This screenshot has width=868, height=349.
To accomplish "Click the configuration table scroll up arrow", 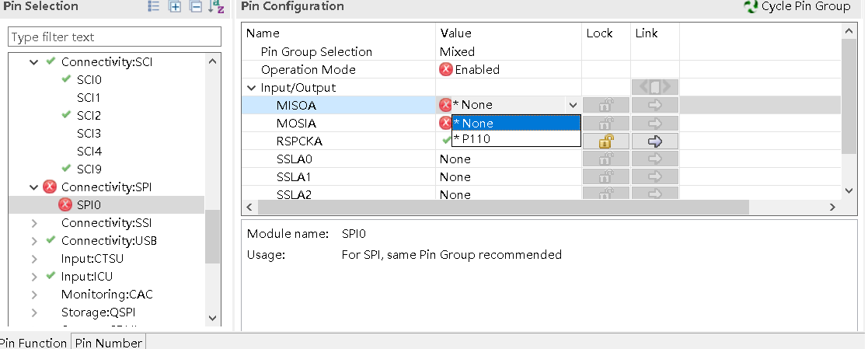I will pyautogui.click(x=849, y=32).
